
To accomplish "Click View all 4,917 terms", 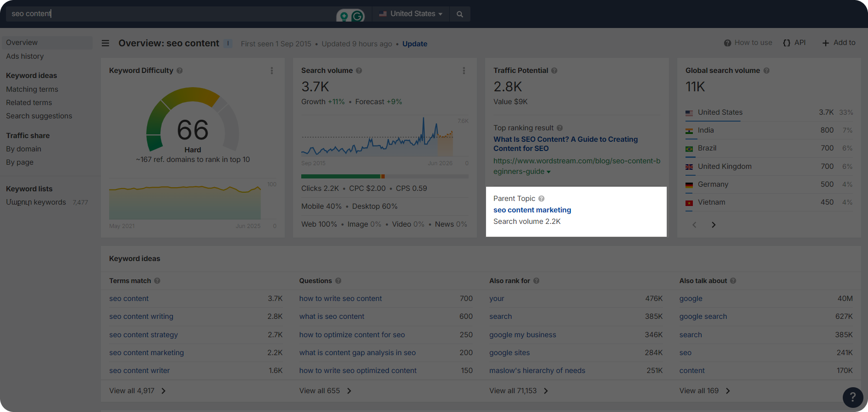I will (x=138, y=391).
